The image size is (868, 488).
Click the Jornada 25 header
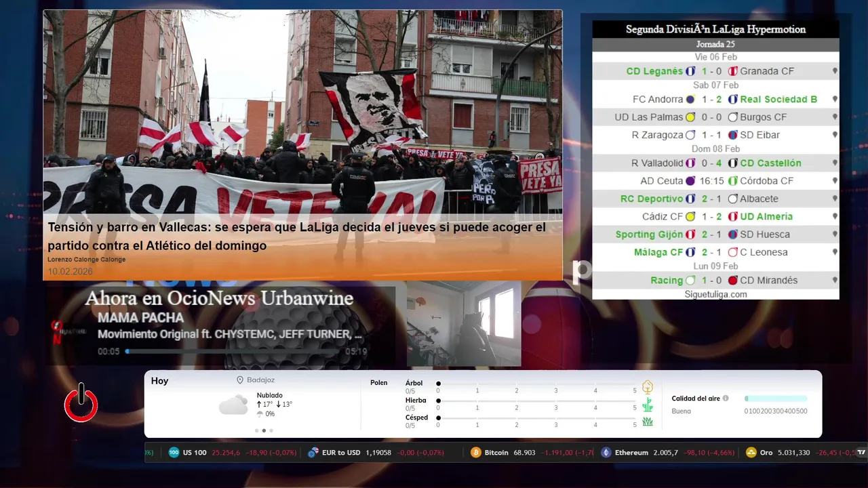(x=715, y=44)
